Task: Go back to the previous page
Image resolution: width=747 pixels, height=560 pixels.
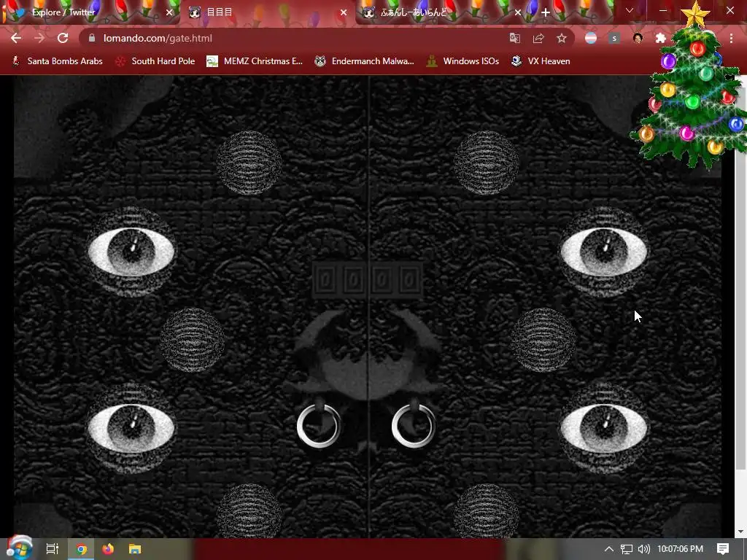Action: (16, 38)
